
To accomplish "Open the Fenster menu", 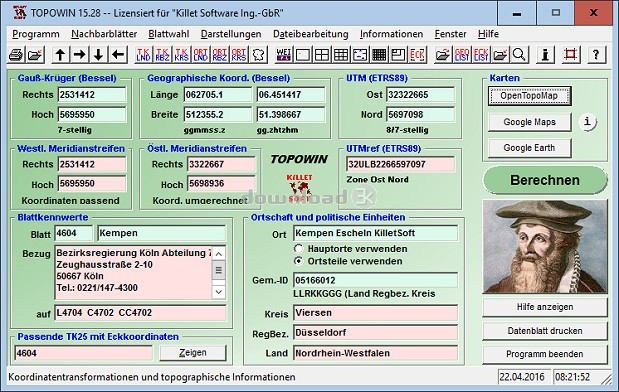I will 450,34.
